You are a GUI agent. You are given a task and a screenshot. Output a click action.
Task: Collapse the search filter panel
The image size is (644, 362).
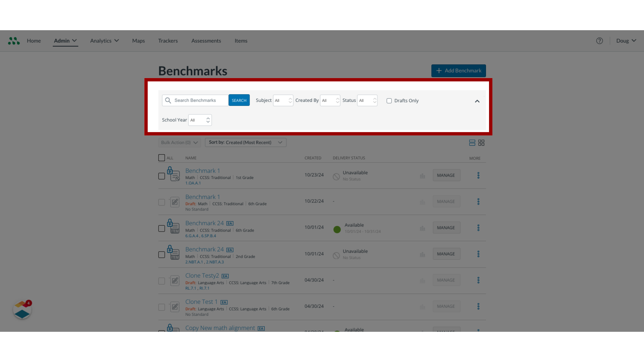click(x=477, y=101)
